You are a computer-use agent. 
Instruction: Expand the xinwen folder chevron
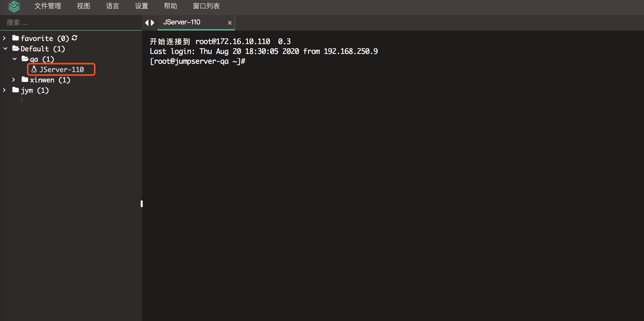pos(14,80)
